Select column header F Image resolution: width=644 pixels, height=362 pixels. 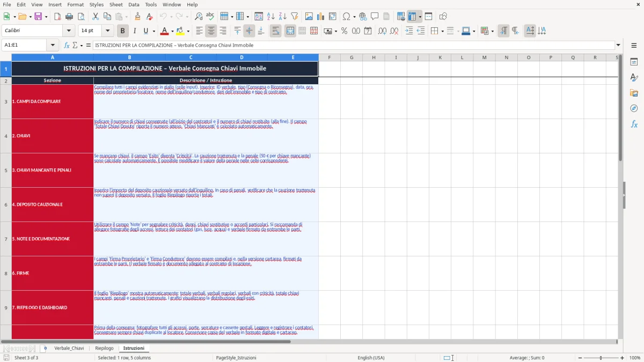click(x=329, y=57)
